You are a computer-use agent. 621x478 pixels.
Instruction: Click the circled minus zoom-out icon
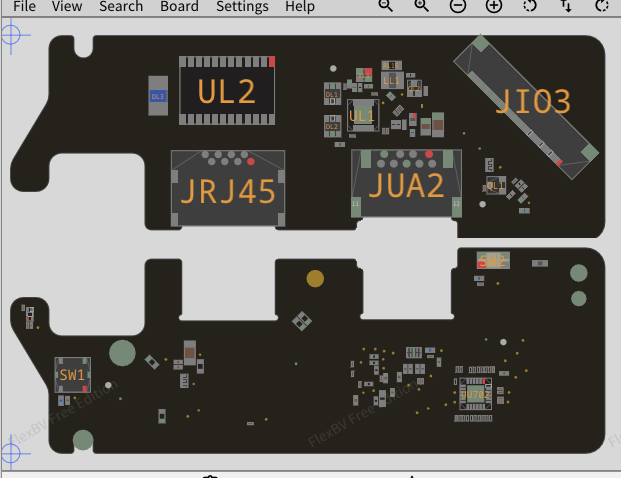click(x=458, y=6)
